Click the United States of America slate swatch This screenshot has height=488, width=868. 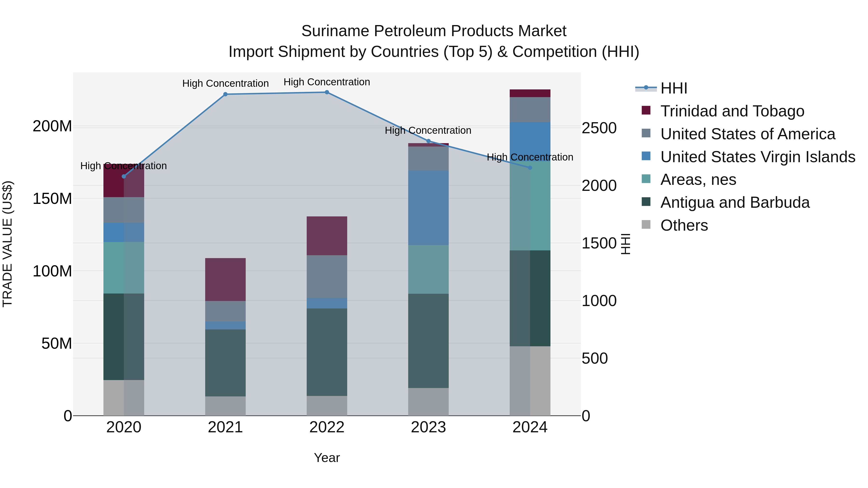point(646,133)
